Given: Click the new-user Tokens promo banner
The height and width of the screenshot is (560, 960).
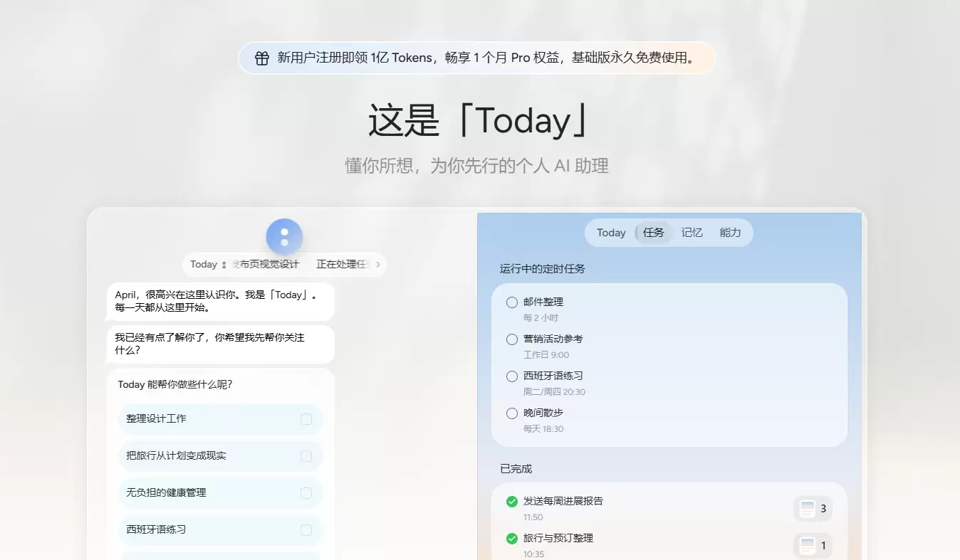Looking at the screenshot, I should click(476, 58).
